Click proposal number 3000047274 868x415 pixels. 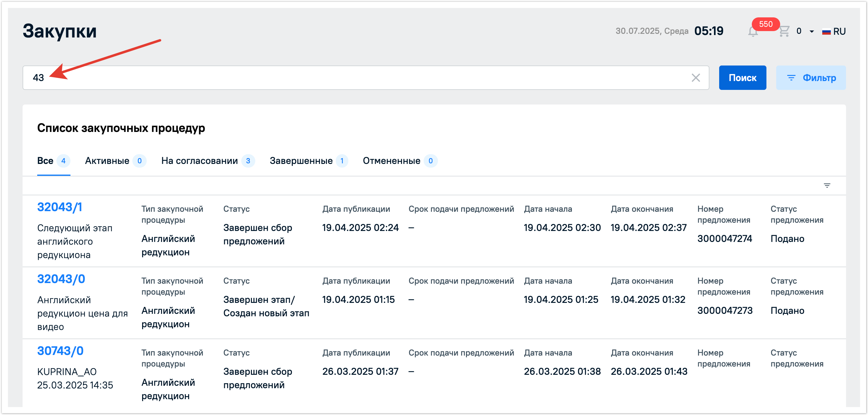[724, 239]
